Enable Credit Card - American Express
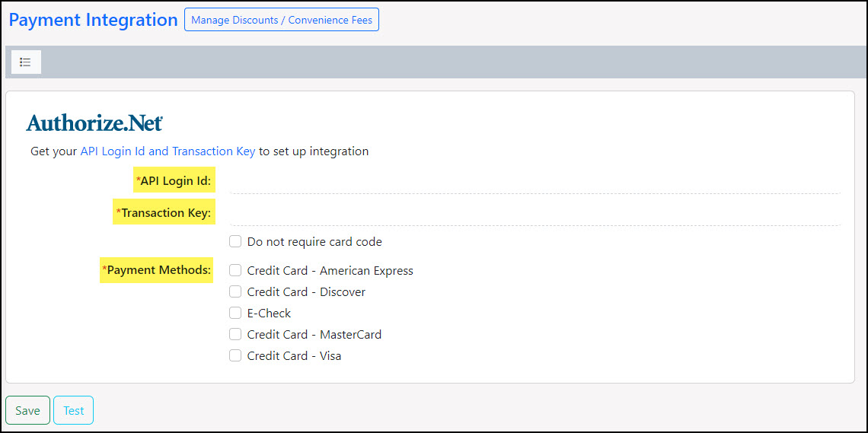Viewport: 868px width, 433px height. pos(235,270)
